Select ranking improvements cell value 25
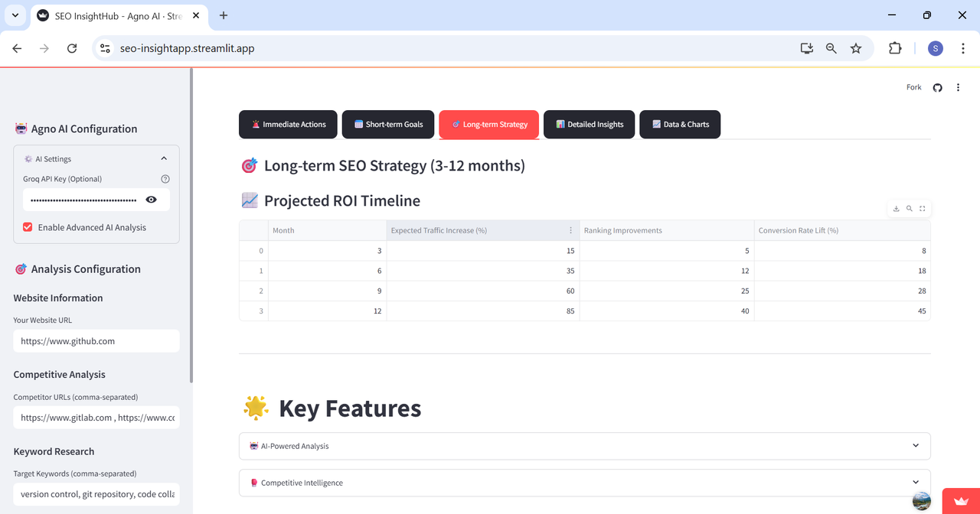 pyautogui.click(x=667, y=291)
